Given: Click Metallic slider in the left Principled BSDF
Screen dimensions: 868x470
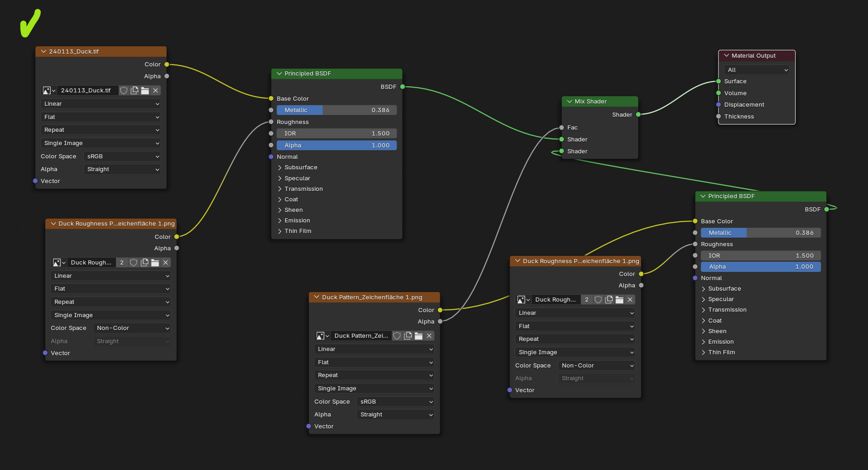Looking at the screenshot, I should pyautogui.click(x=336, y=110).
